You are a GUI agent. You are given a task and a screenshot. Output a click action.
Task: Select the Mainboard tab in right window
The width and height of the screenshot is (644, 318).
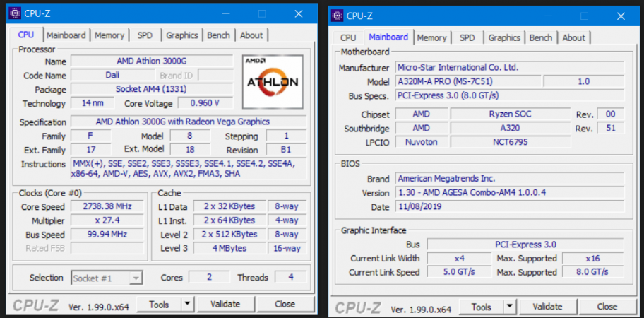(388, 37)
